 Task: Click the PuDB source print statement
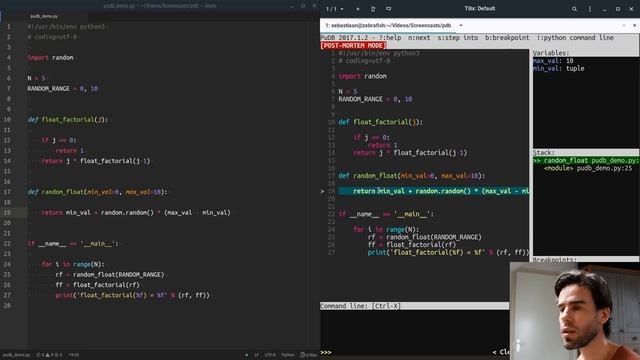[x=448, y=252]
